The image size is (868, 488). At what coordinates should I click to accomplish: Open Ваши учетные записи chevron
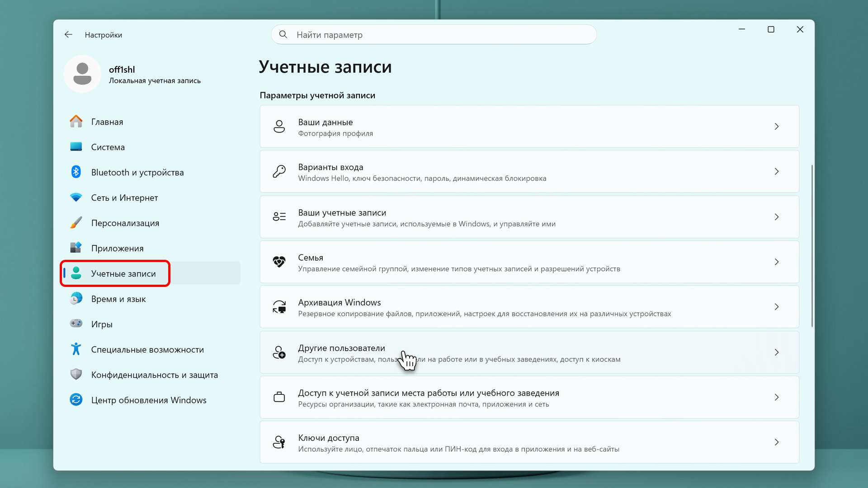[776, 217]
